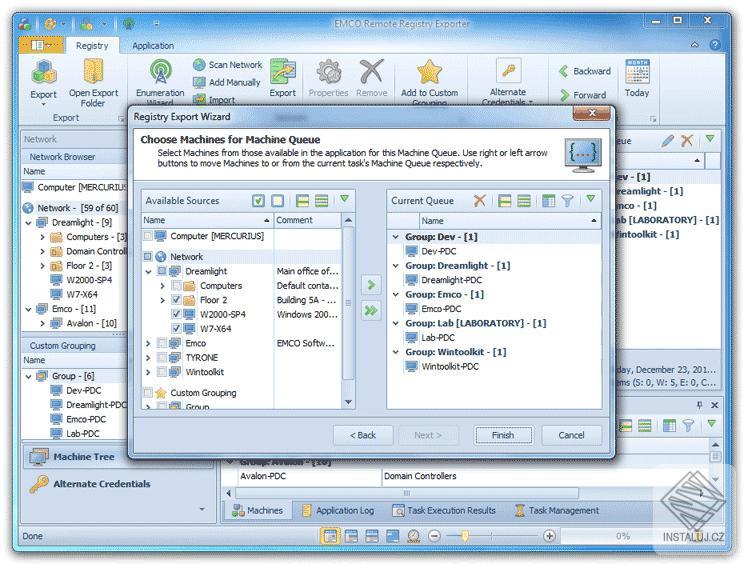This screenshot has width=744, height=564.
Task: Open the Application Log tab
Action: click(338, 510)
